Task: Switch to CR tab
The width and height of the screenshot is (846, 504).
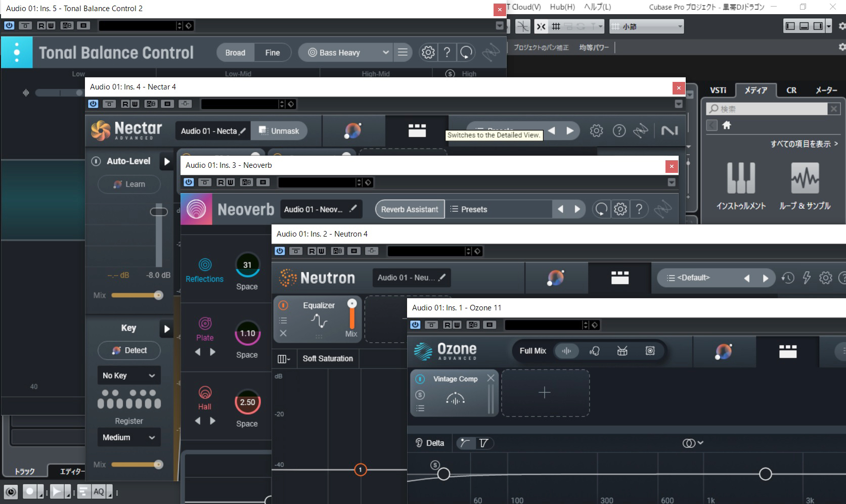Action: pos(791,90)
